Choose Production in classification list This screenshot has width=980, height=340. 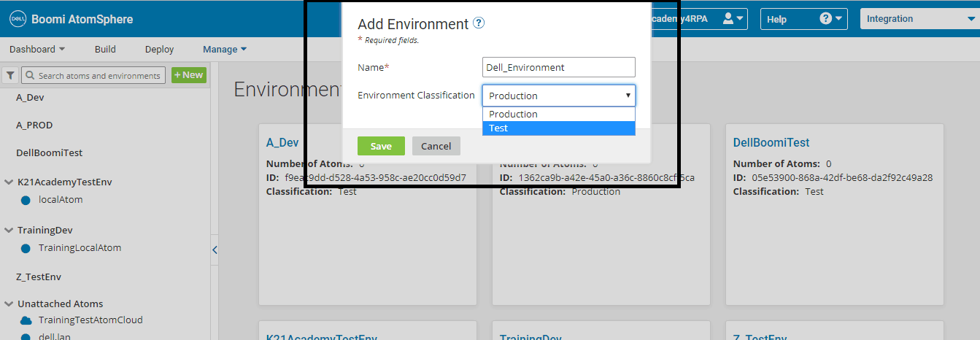point(559,114)
